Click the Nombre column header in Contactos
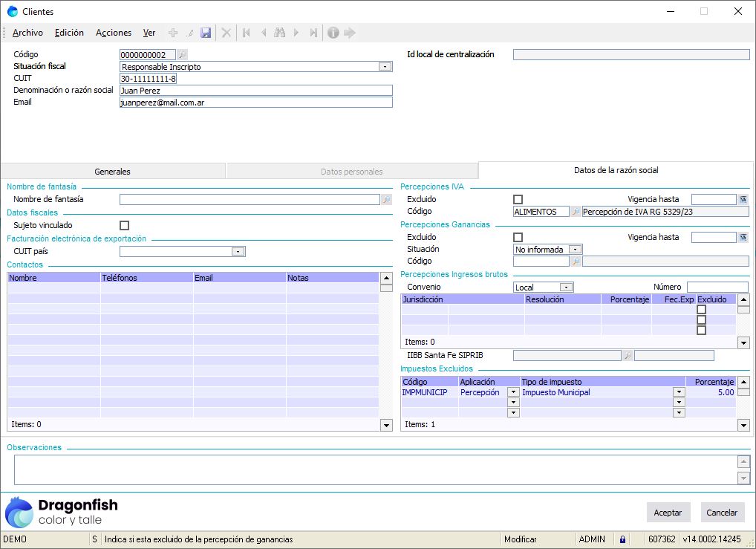The width and height of the screenshot is (756, 549). coord(53,278)
